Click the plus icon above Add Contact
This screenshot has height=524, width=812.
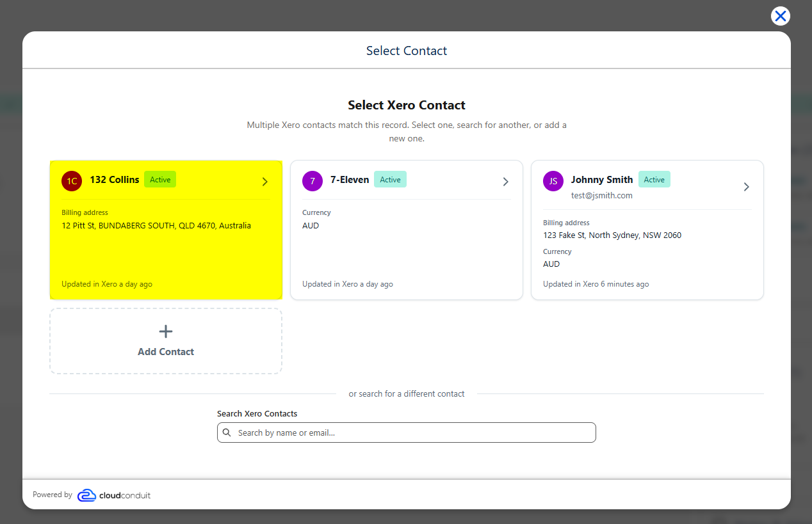(x=166, y=331)
